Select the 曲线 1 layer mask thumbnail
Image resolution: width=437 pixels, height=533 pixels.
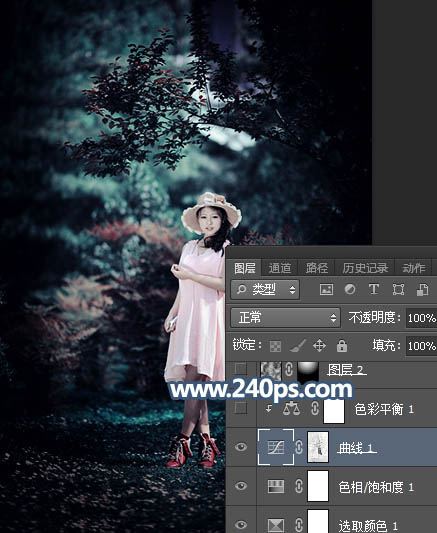tap(318, 447)
